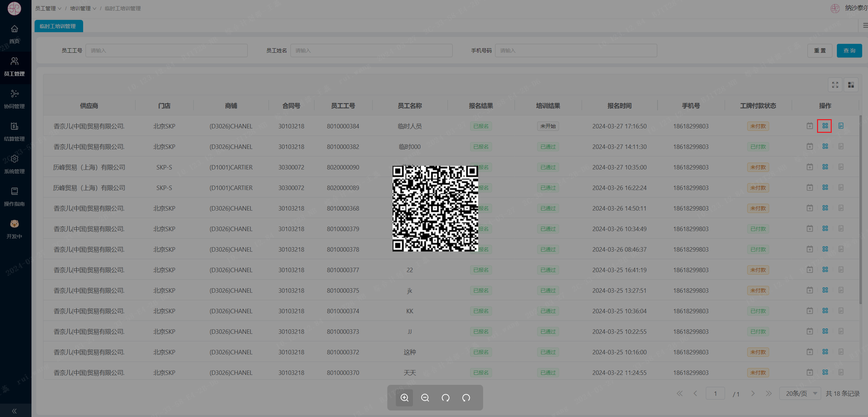Focus the 手机号码 input field
Viewport: 868px width, 417px height.
(576, 51)
